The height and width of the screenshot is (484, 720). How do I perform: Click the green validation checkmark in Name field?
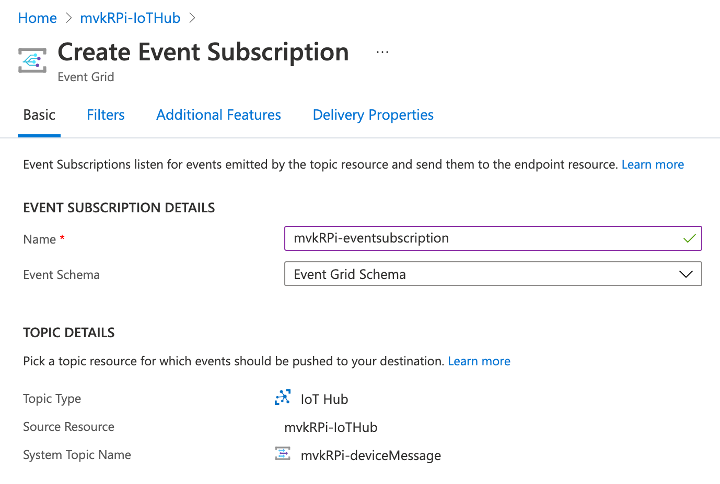click(x=689, y=238)
